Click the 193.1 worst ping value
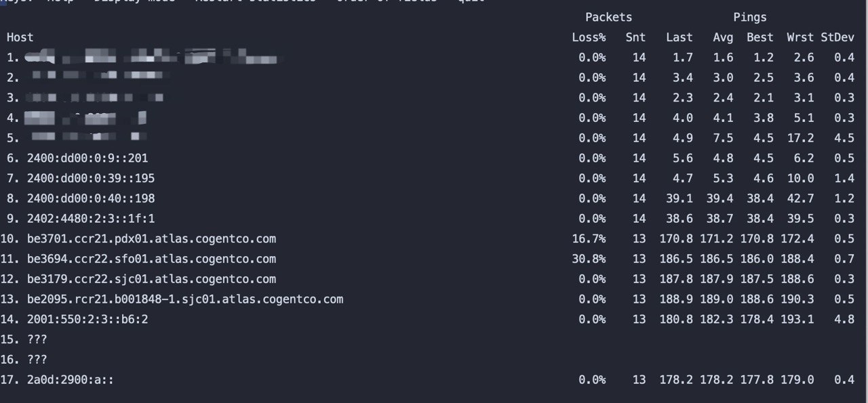868x403 pixels. [800, 319]
